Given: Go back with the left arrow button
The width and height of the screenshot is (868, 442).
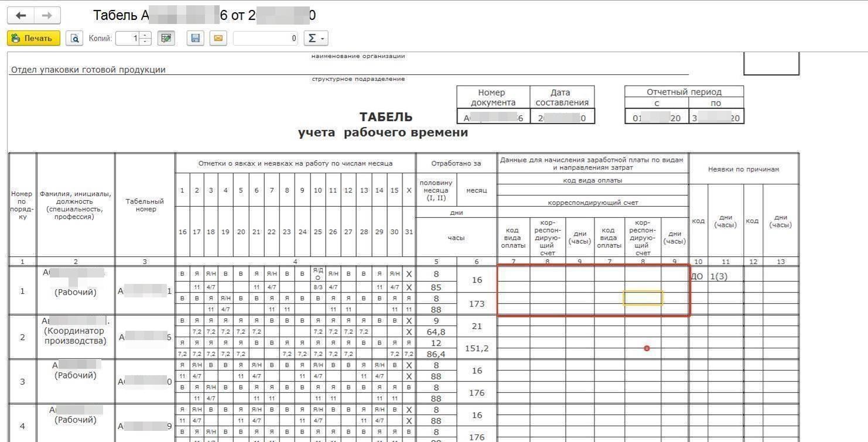Looking at the screenshot, I should [x=20, y=16].
